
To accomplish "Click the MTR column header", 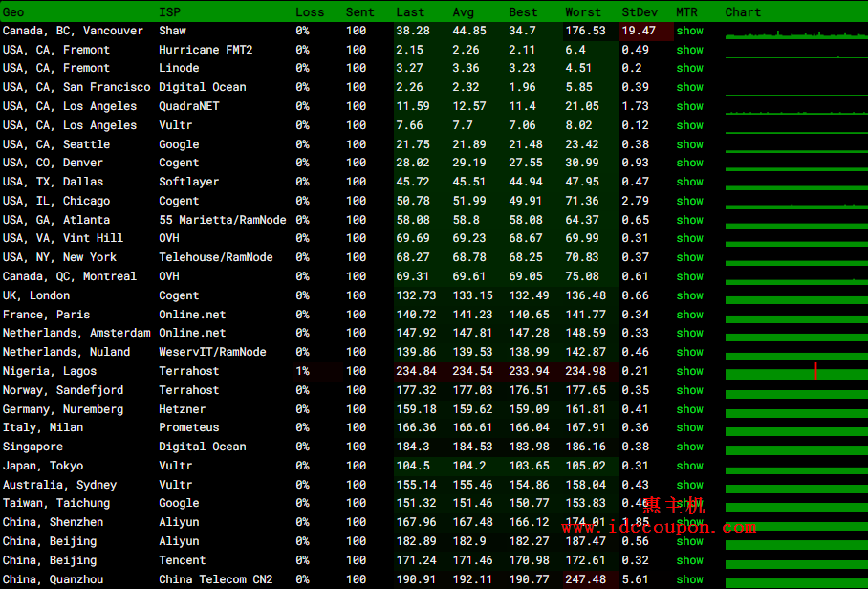I will coord(687,12).
